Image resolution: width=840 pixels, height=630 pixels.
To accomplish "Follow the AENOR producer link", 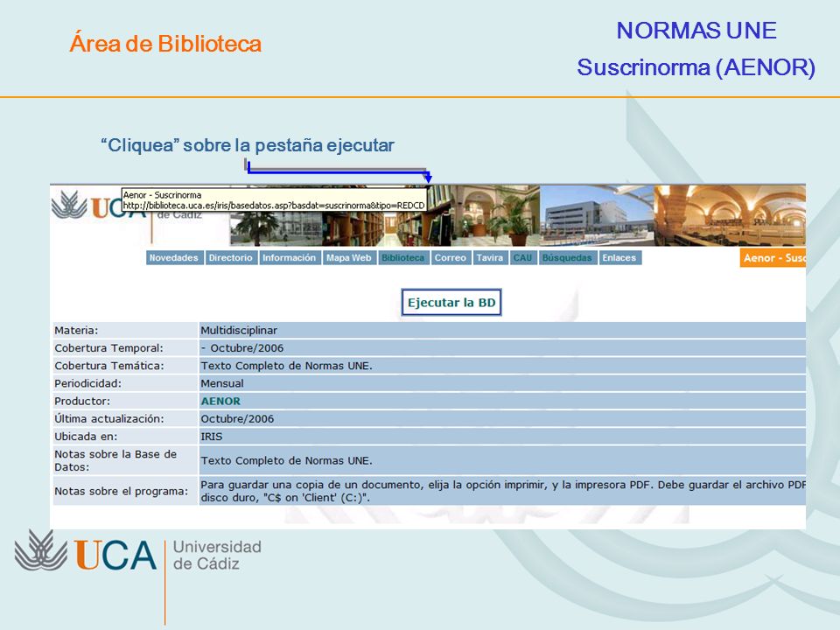I will click(x=220, y=402).
